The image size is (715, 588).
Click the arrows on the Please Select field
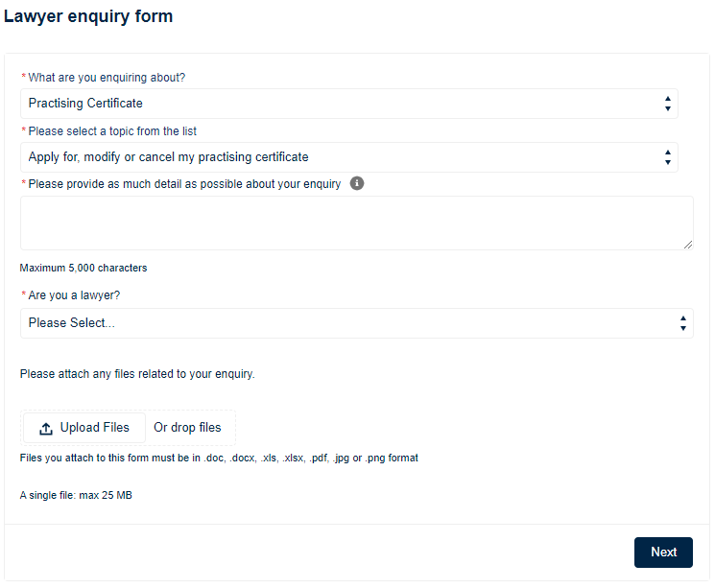coord(682,323)
